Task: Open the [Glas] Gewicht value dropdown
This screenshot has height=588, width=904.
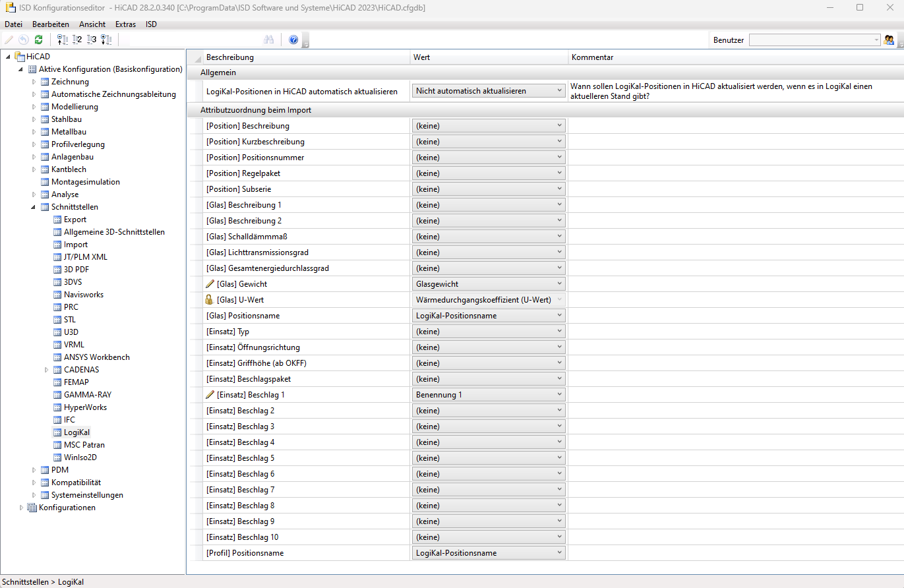Action: click(x=489, y=284)
